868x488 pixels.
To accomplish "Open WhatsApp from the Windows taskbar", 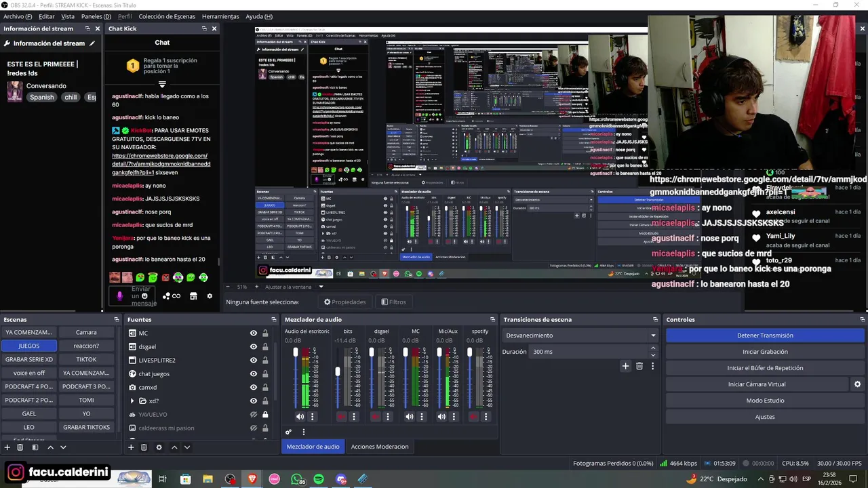I will click(x=297, y=479).
